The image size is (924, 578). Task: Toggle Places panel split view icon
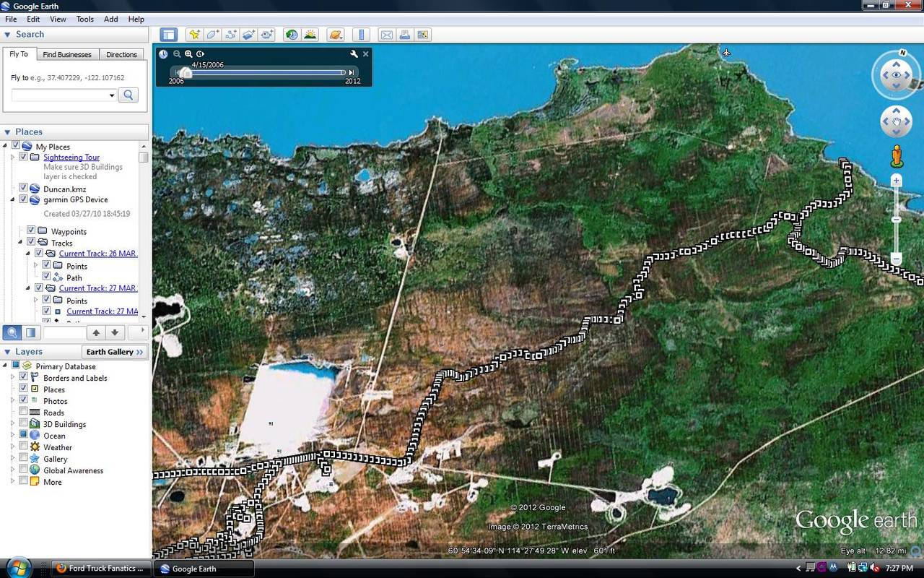pos(30,332)
